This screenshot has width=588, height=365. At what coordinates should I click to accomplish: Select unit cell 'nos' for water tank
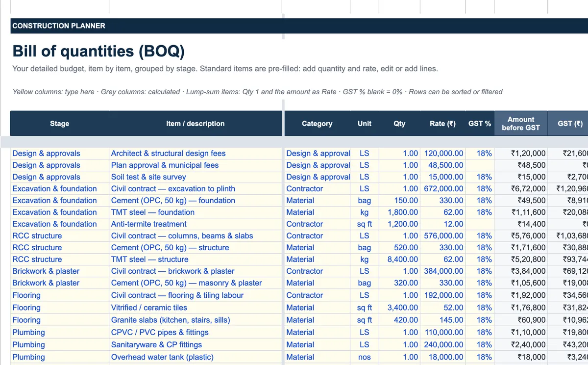pos(365,357)
